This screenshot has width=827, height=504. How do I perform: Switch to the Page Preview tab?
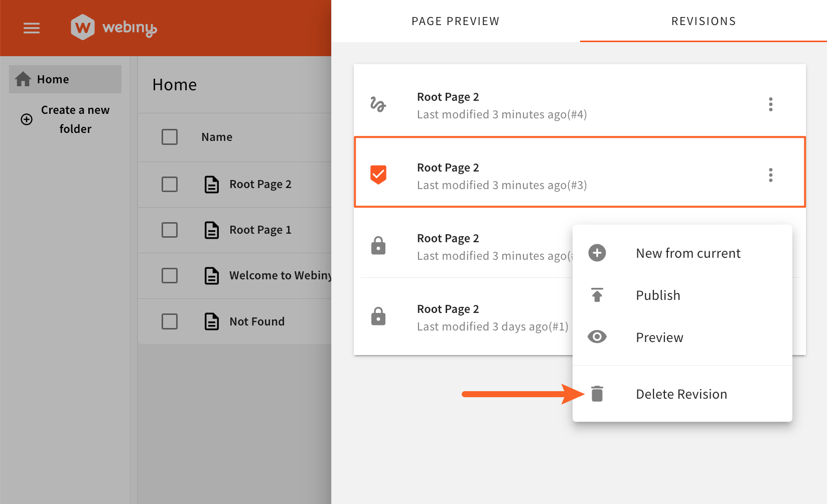(x=455, y=21)
